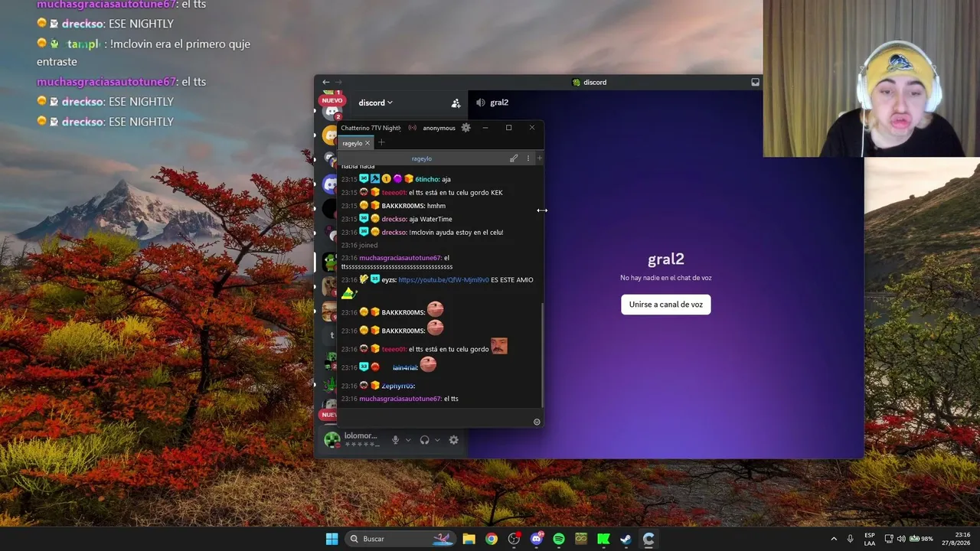Viewport: 980px width, 551px height.
Task: Click the Chatterino chat scrollbar
Action: click(542, 354)
